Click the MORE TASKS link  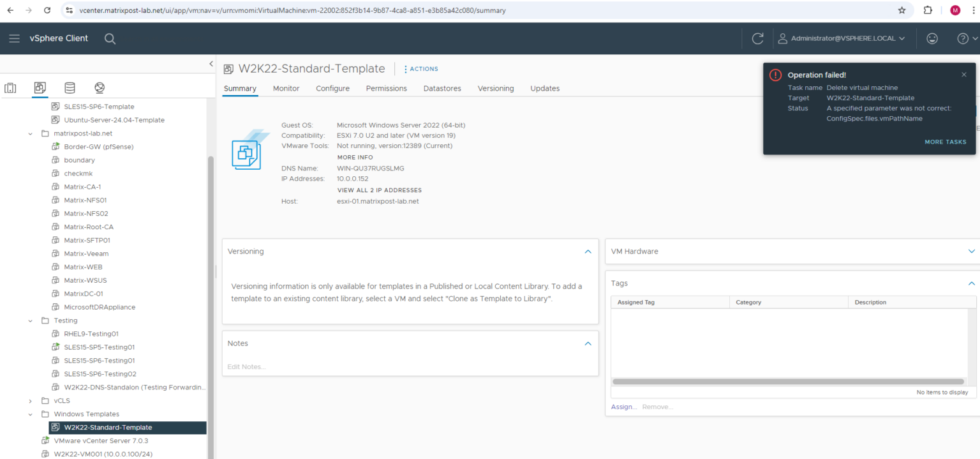coord(946,142)
